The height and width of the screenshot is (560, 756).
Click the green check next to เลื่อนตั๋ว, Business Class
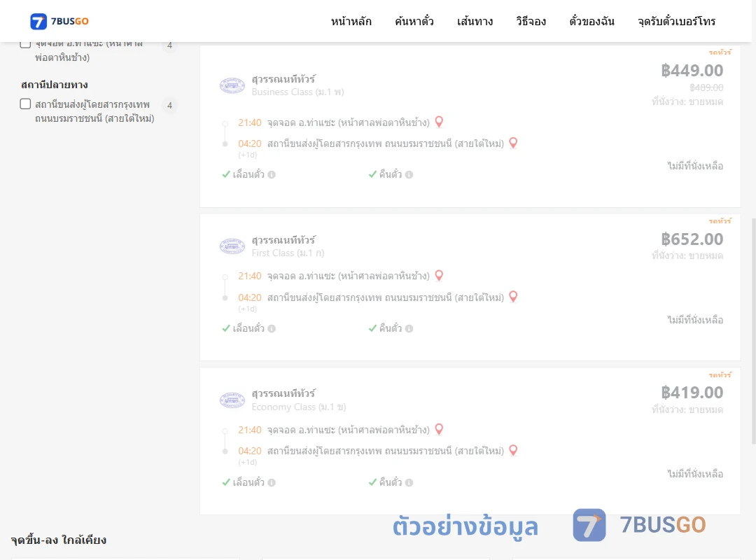click(225, 174)
